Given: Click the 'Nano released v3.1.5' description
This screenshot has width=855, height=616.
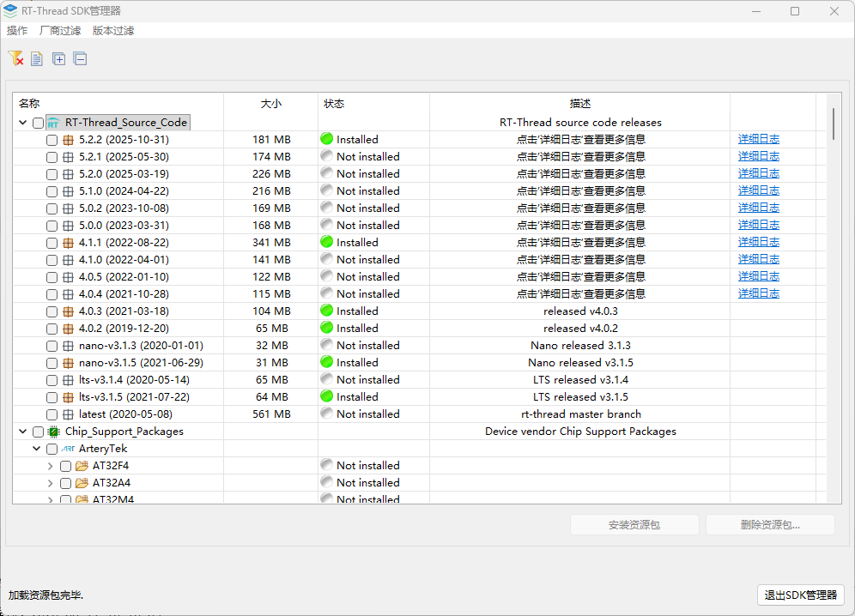Looking at the screenshot, I should (580, 363).
